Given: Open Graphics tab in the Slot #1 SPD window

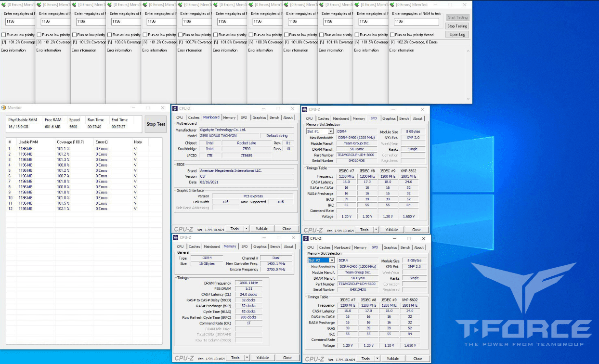Looking at the screenshot, I should tap(389, 118).
